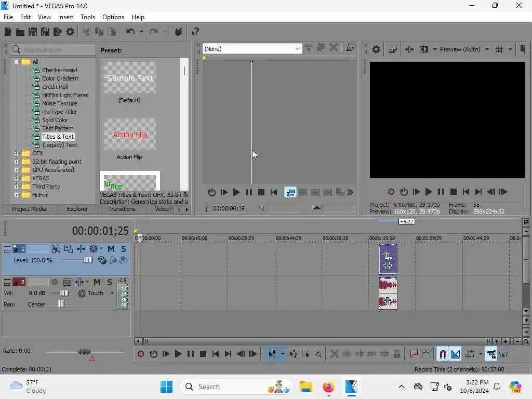Expand the Third Party folder
532x399 pixels.
coord(16,187)
